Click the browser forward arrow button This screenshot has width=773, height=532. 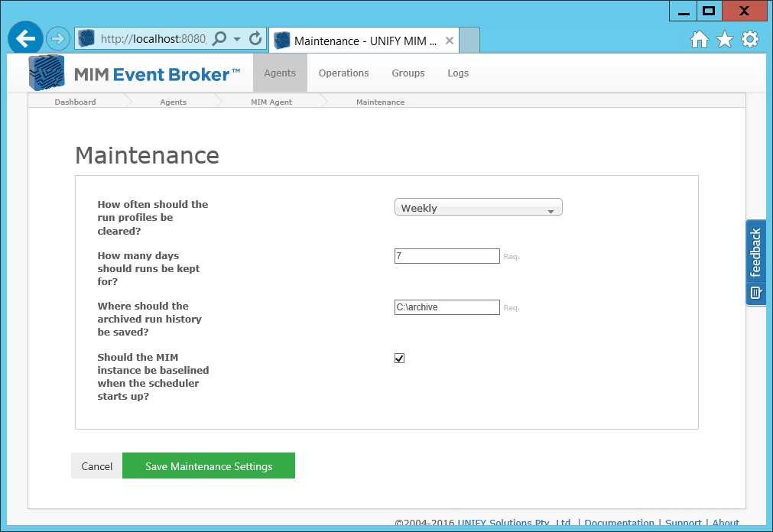(x=57, y=38)
